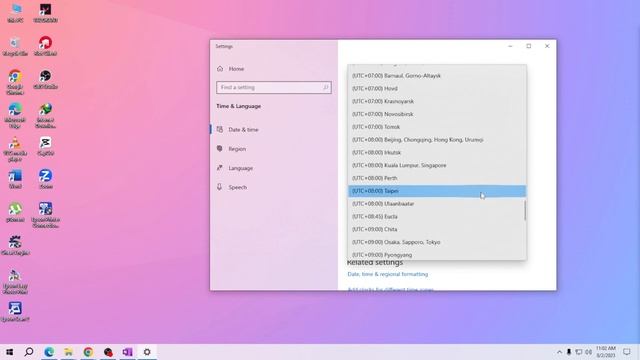Image resolution: width=640 pixels, height=360 pixels.
Task: Open This PC desktop icon
Action: (16, 13)
